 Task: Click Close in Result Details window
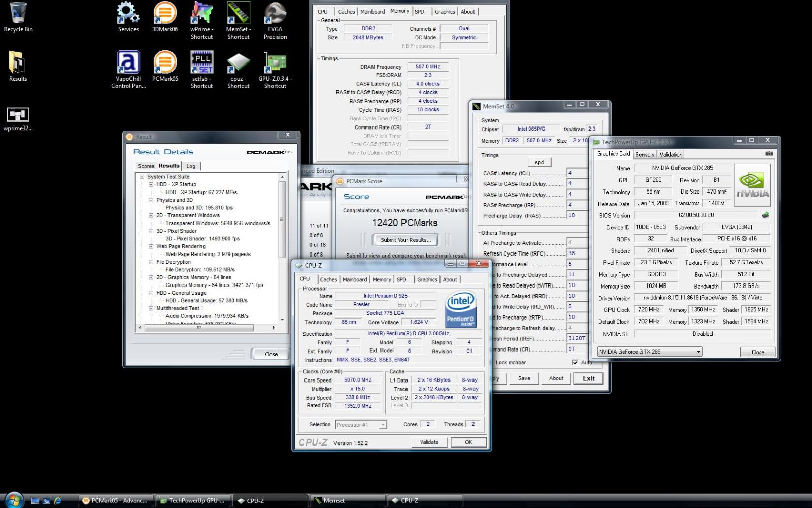click(x=271, y=354)
